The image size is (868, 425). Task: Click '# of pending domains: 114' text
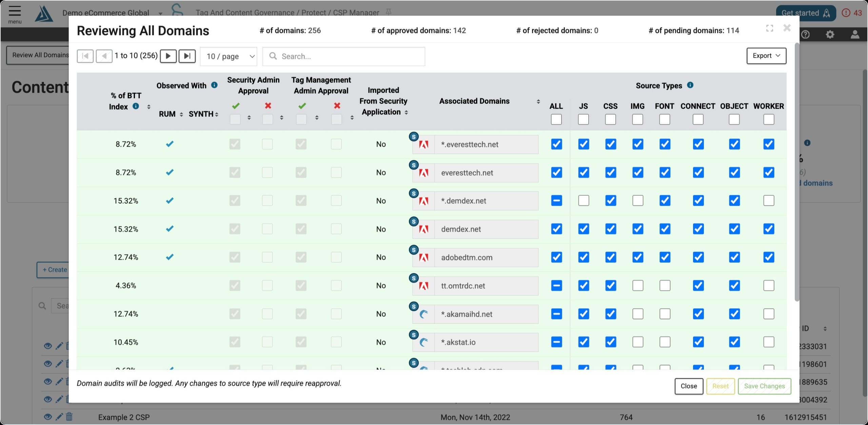pos(694,31)
